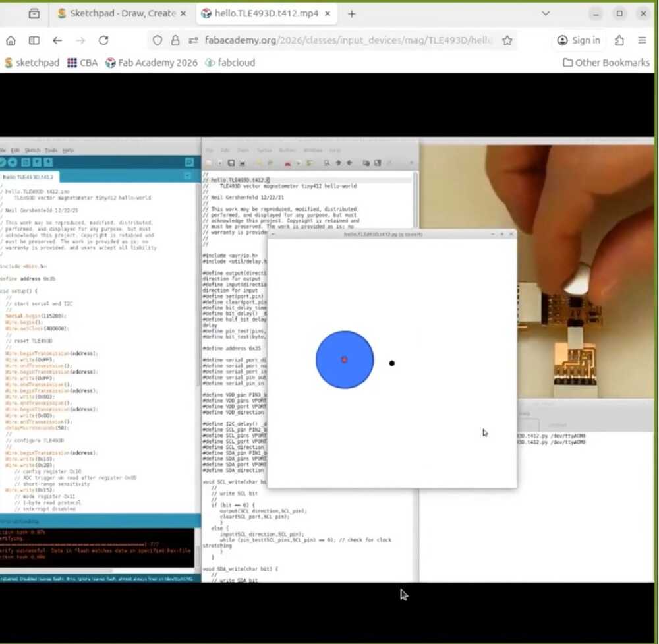Go back one page
The image size is (659, 644).
point(57,40)
